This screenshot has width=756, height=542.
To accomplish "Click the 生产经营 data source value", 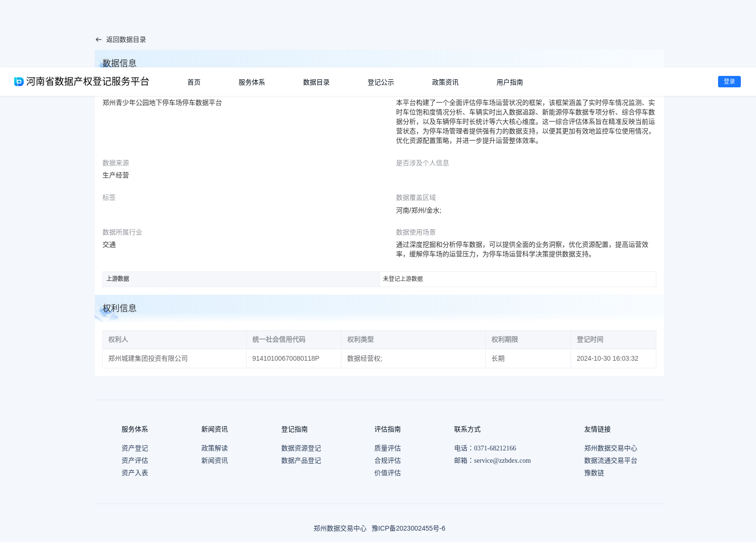I will coord(116,175).
